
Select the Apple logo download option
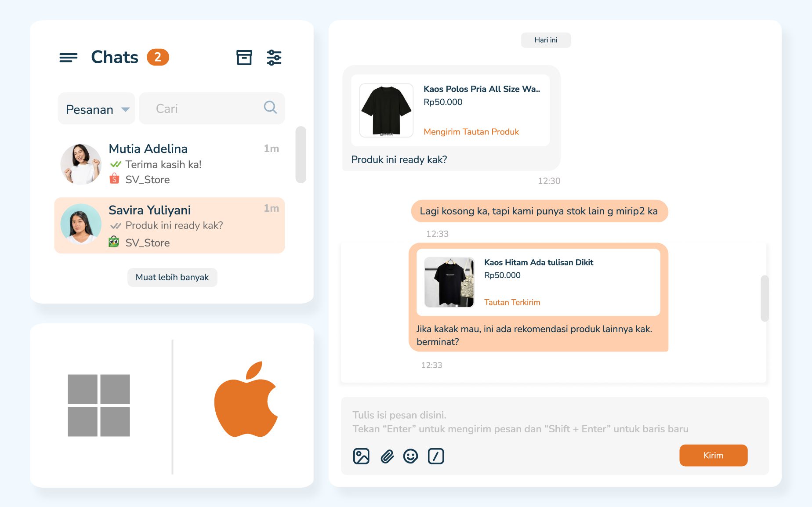pyautogui.click(x=245, y=400)
